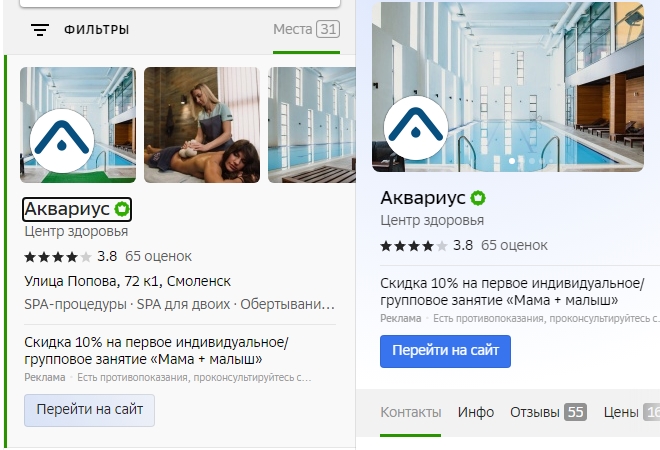Click green verified badge in list card
Screen dimensions: 660x450
pos(122,209)
